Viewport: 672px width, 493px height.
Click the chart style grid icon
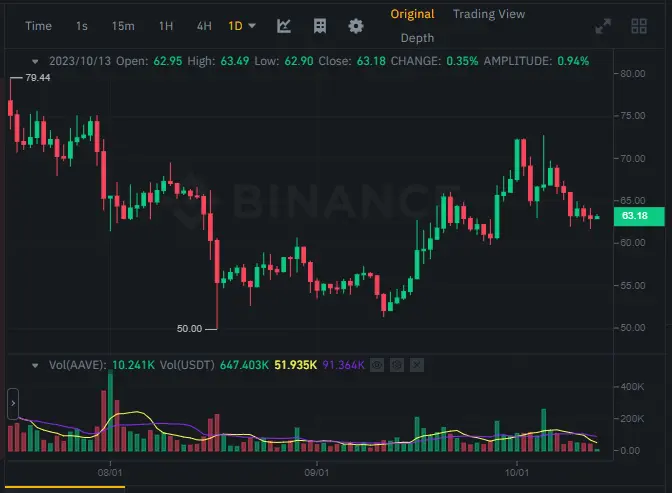320,26
